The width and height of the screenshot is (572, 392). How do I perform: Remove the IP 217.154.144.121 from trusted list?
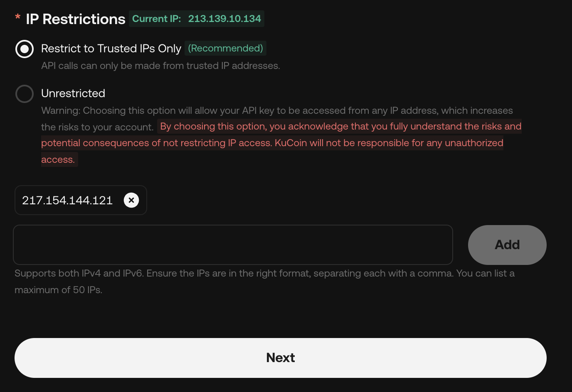tap(131, 200)
